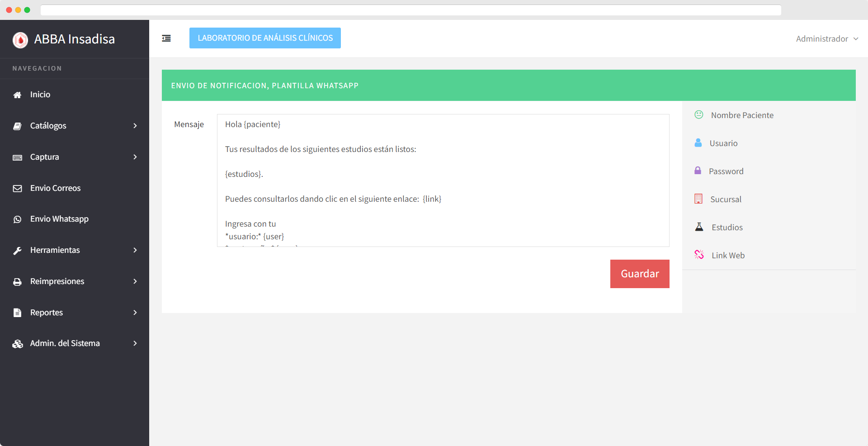Click the Envio Whatsapp icon
The image size is (868, 446).
click(x=17, y=219)
